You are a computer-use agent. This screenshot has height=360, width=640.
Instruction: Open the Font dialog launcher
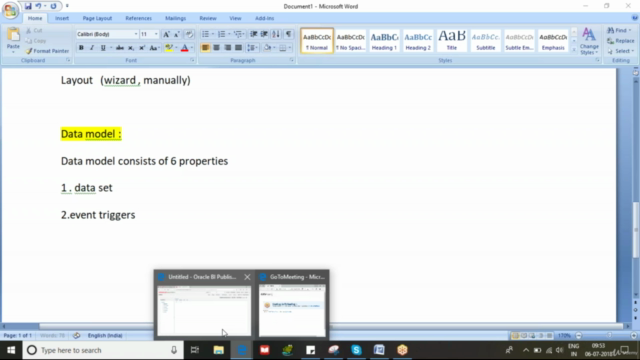[x=192, y=60]
